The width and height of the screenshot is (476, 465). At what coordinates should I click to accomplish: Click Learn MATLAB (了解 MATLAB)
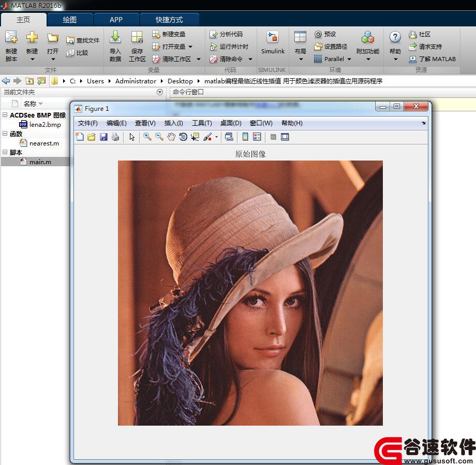coord(433,59)
